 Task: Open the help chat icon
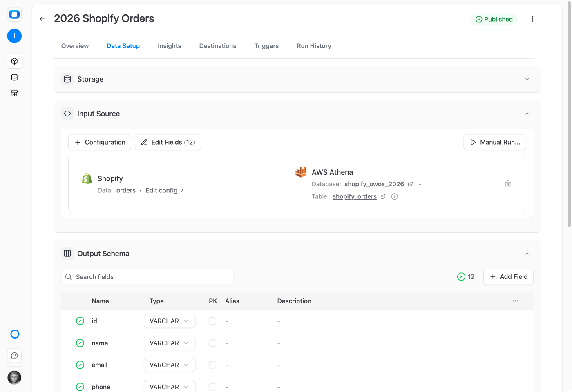click(x=14, y=356)
